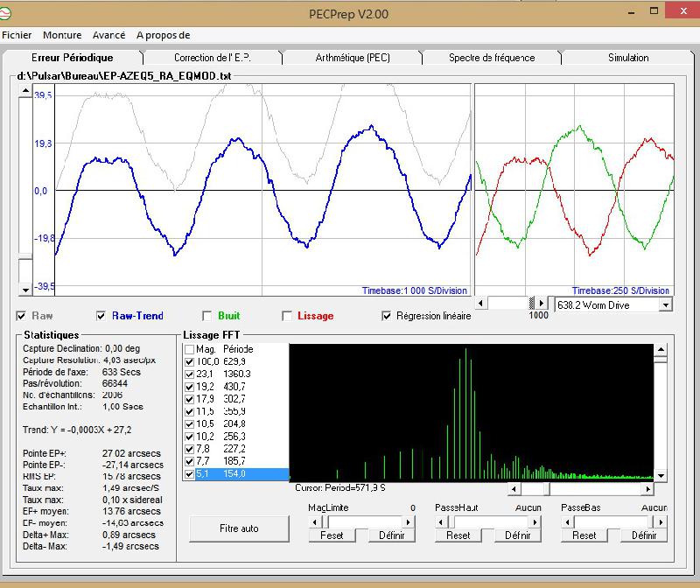Viewport: 700px width, 588px height.
Task: Click right arrow of PasseHaut slider
Action: click(533, 521)
